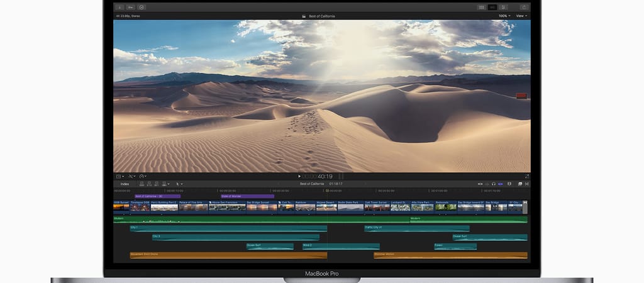Image resolution: width=644 pixels, height=283 pixels.
Task: Open the retime speed dropdown below viewer
Action: (x=143, y=176)
